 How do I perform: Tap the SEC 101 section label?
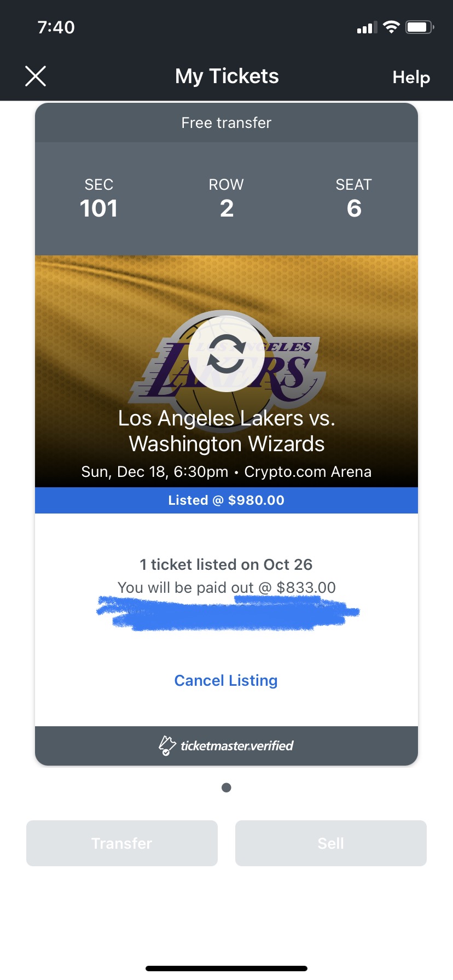coord(99,199)
